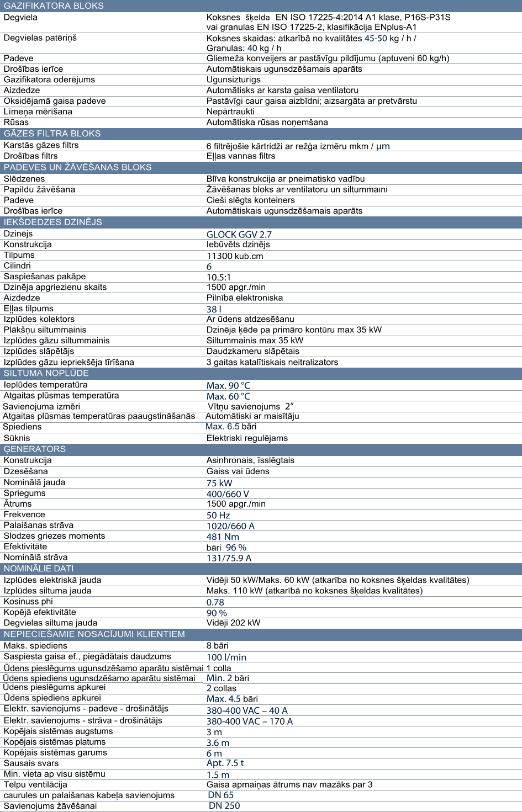Select the ĢENERATORS section header

261,449
